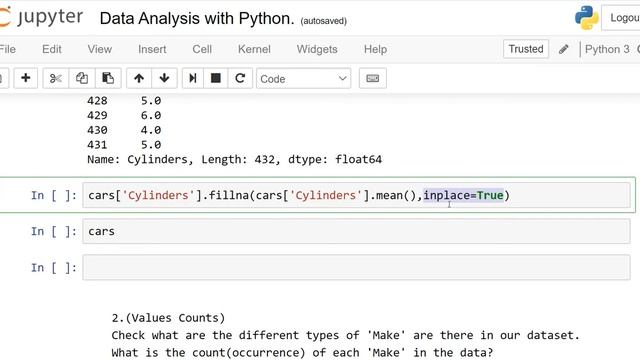The height and width of the screenshot is (360, 640).
Task: Open the Cell menu
Action: click(x=202, y=49)
